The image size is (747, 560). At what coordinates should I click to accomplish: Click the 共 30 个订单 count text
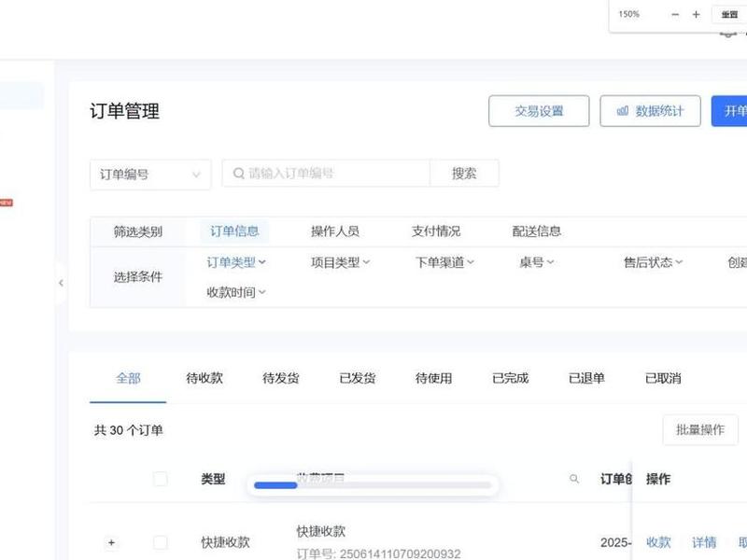[x=128, y=430]
